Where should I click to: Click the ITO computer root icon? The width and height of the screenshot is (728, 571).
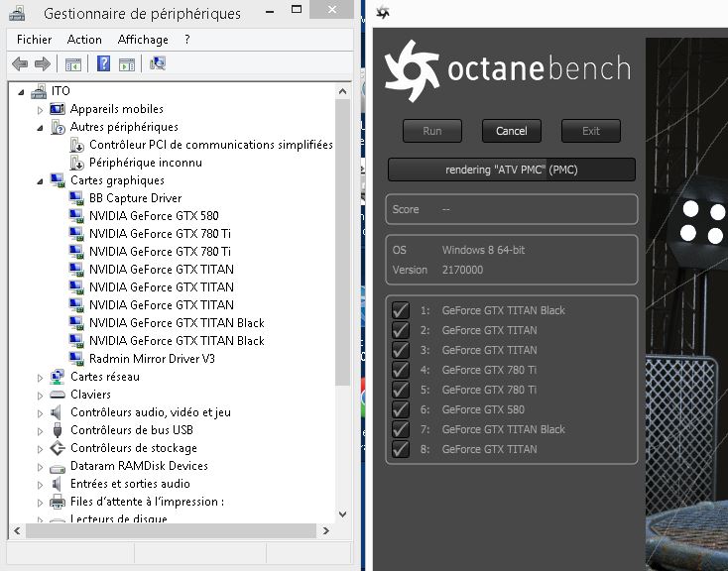39,91
